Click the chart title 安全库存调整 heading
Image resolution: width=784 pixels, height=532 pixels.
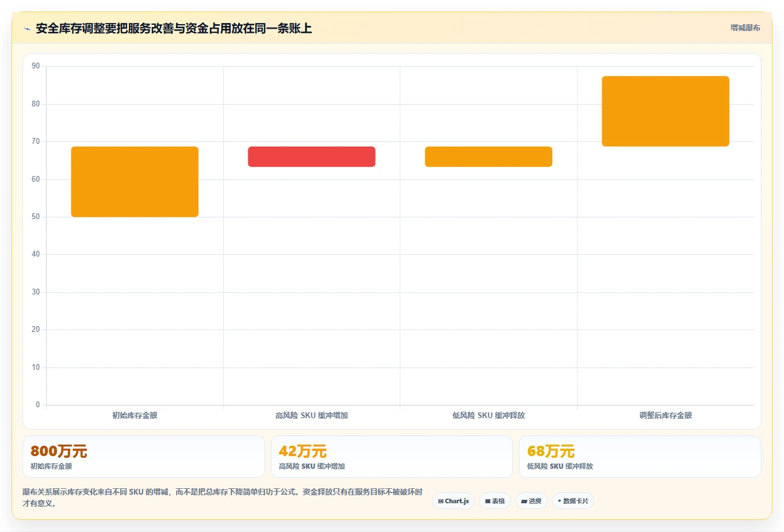(x=174, y=28)
